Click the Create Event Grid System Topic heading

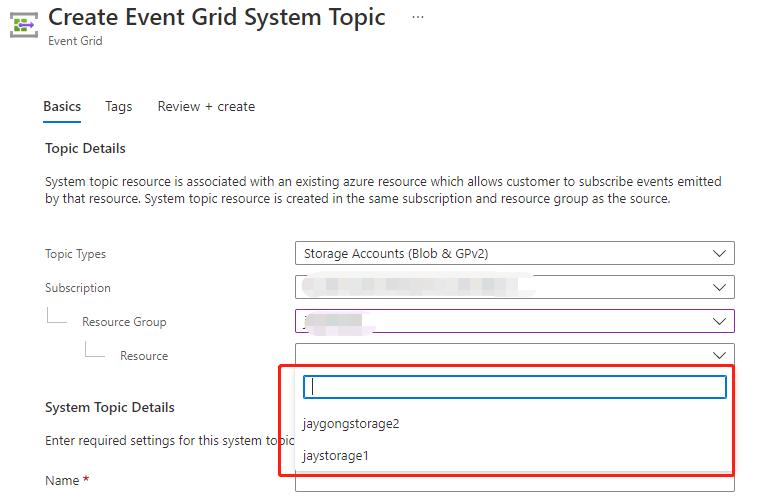click(216, 17)
